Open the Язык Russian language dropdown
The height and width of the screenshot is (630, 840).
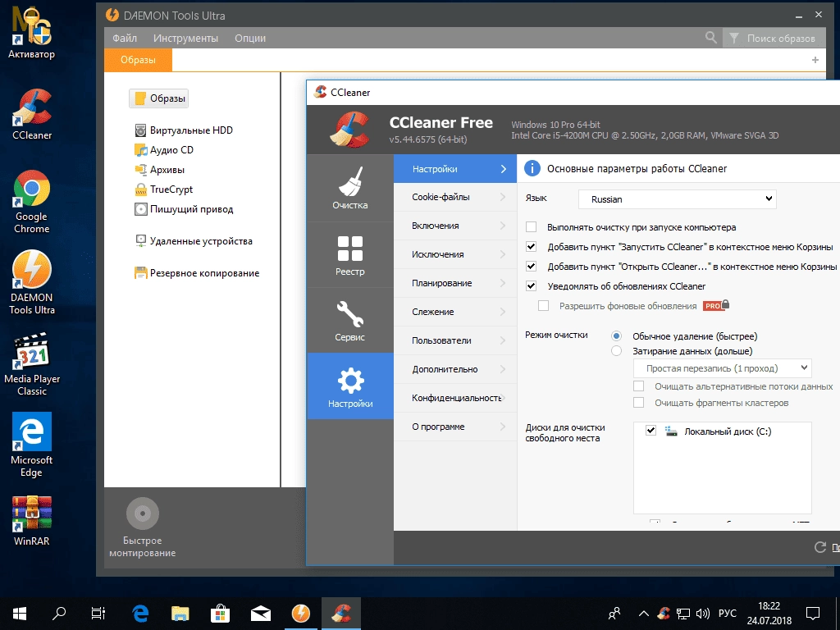(677, 199)
